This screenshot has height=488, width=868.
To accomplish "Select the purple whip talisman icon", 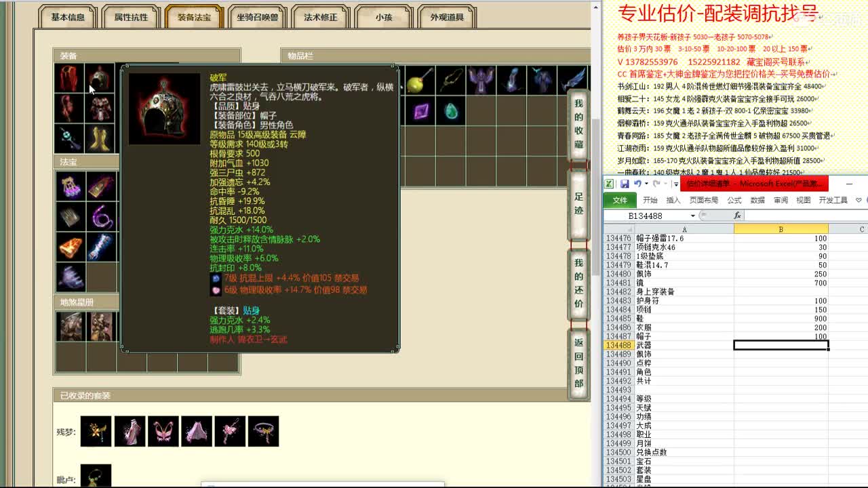I will coord(100,217).
